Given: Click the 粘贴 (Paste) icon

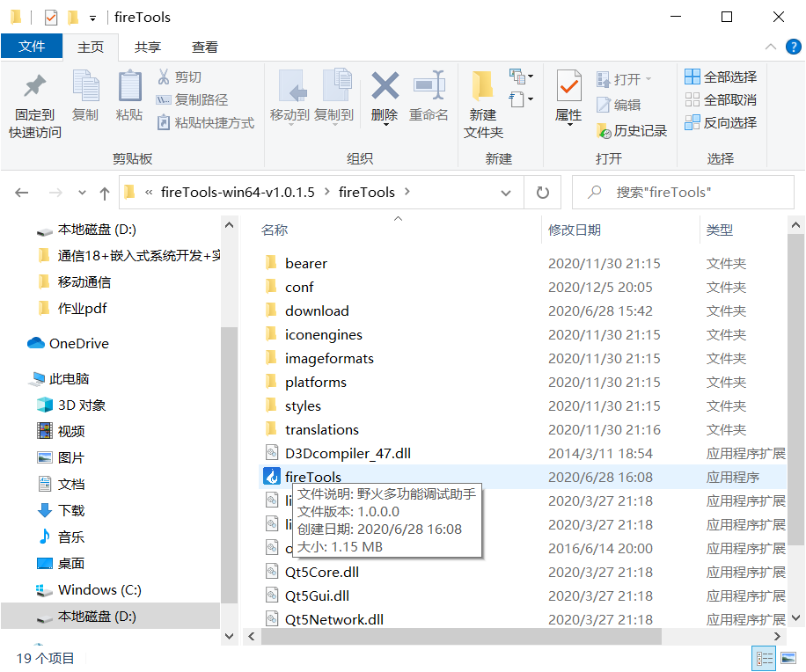Looking at the screenshot, I should pyautogui.click(x=128, y=97).
